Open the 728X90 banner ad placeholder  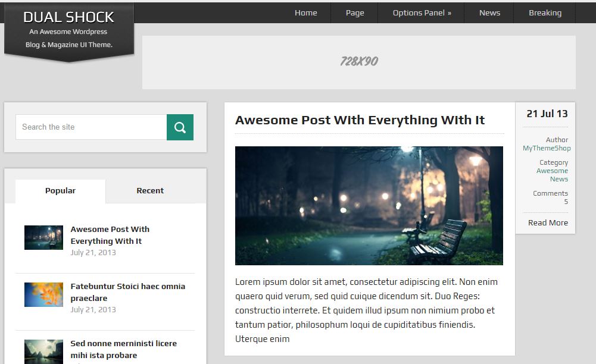359,62
